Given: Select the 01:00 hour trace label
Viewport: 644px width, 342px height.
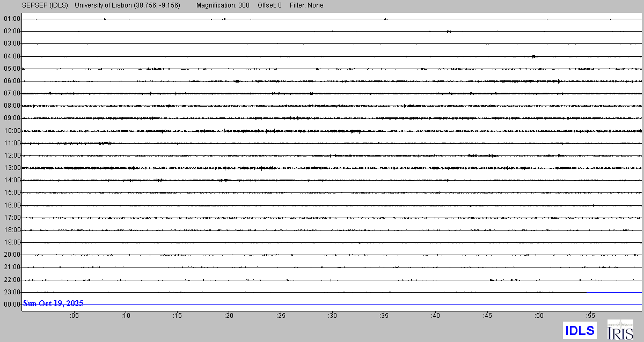Looking at the screenshot, I should point(12,19).
